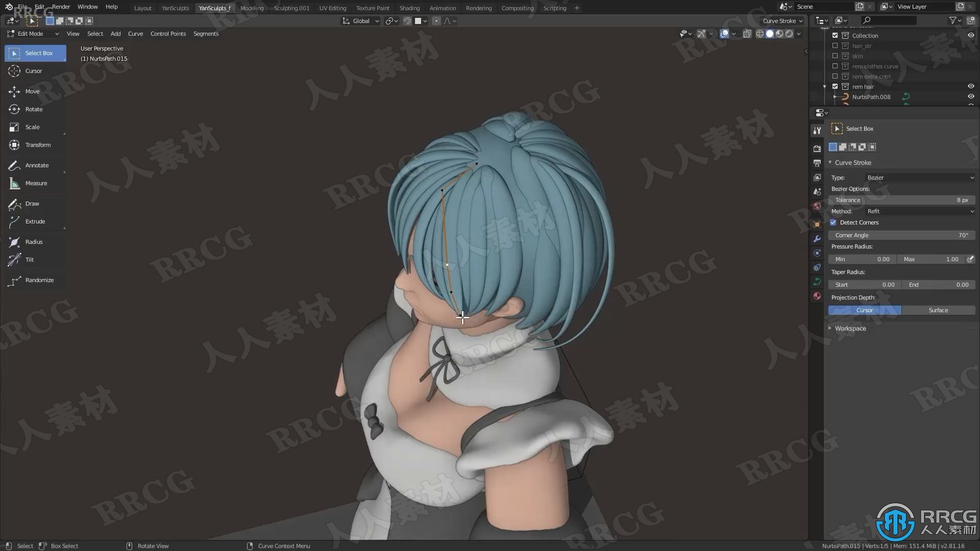This screenshot has width=980, height=551.
Task: Open the Output properties tab
Action: tap(817, 163)
